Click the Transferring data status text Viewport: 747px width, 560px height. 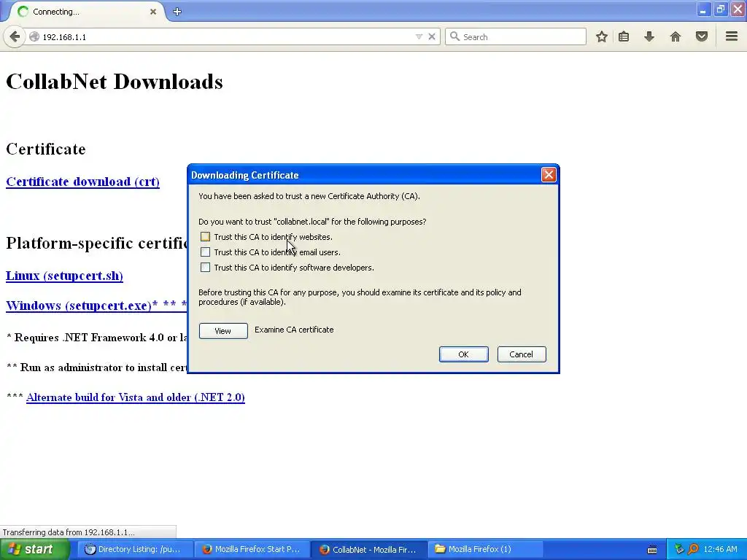pyautogui.click(x=69, y=532)
